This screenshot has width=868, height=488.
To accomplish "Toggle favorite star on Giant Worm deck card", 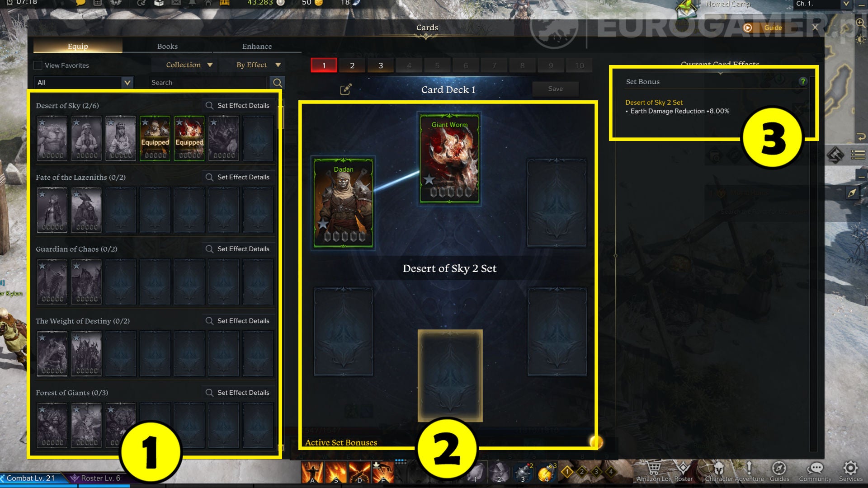I will click(x=429, y=179).
